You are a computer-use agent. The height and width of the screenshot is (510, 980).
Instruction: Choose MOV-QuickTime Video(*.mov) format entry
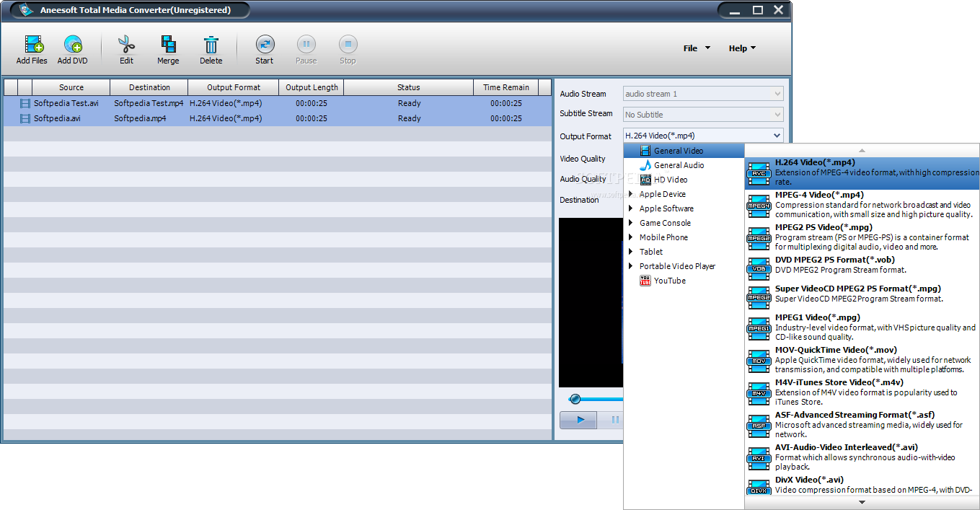(x=862, y=359)
